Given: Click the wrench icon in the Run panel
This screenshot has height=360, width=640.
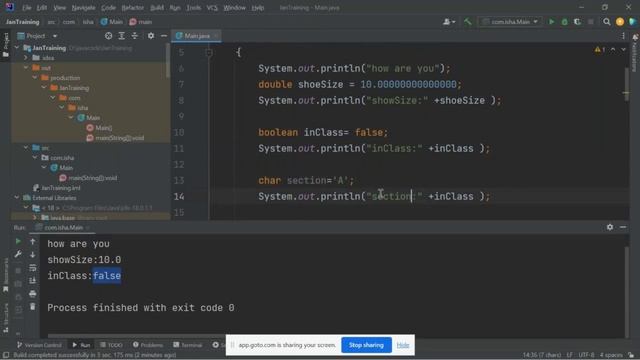Looking at the screenshot, I should click(x=18, y=254).
